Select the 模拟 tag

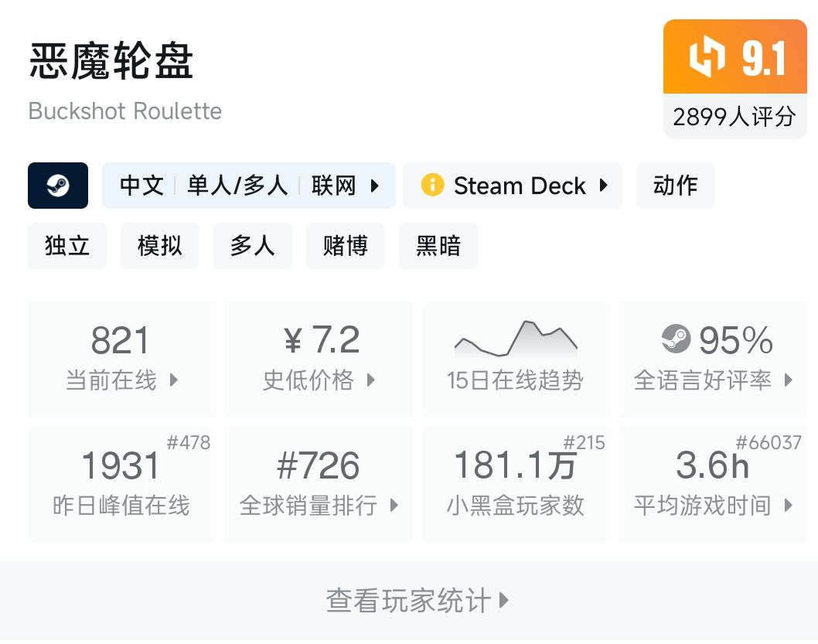(x=160, y=246)
